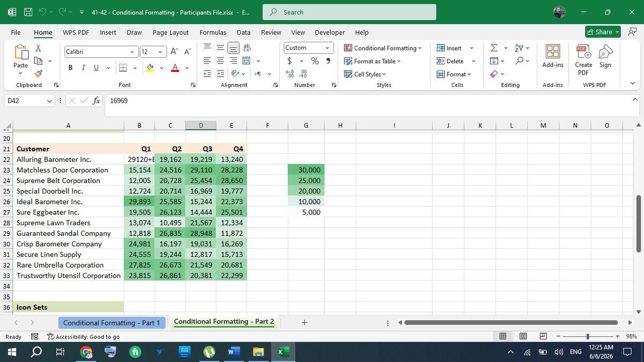Expand the Conditional Formatting dropdown

[x=383, y=48]
